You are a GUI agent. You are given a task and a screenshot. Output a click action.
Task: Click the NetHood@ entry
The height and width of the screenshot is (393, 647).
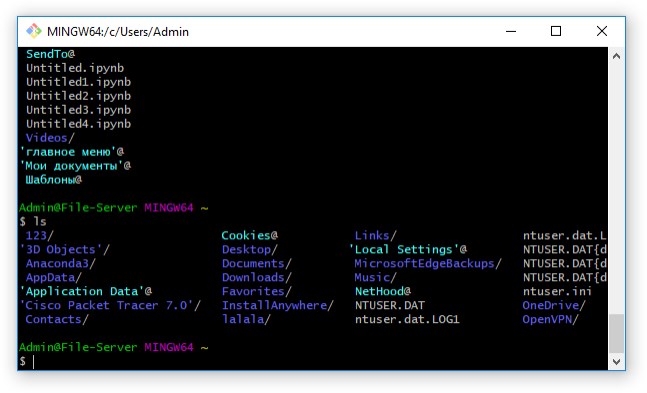(383, 291)
